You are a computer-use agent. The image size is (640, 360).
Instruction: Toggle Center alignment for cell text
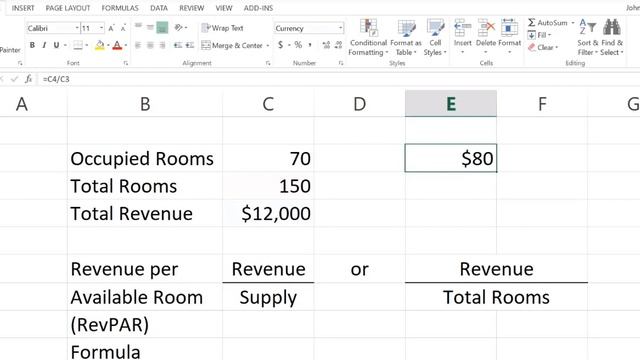click(x=150, y=45)
